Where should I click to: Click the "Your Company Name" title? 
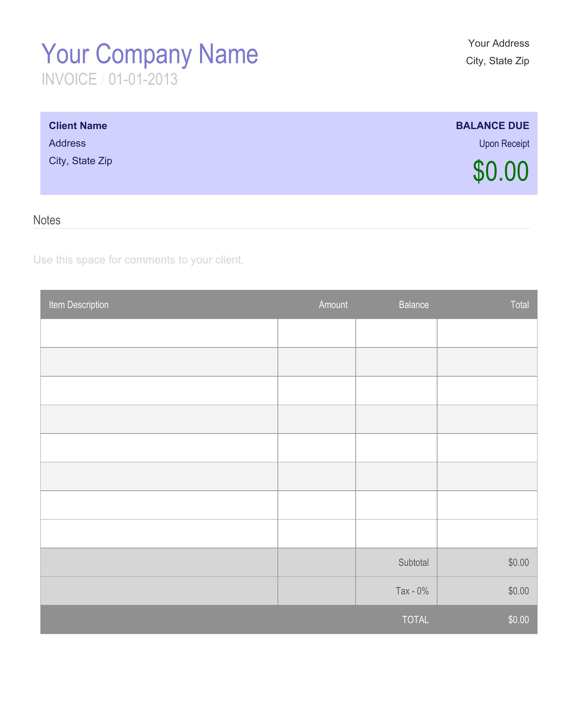pyautogui.click(x=149, y=54)
